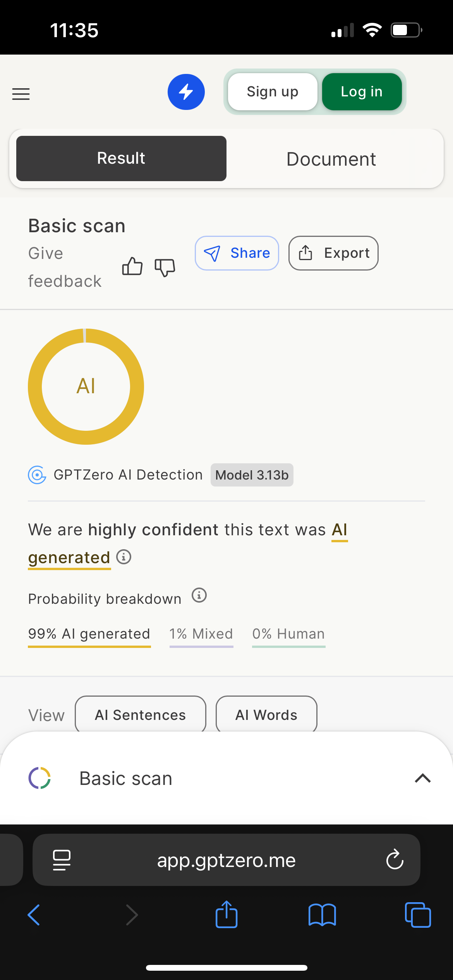This screenshot has height=980, width=453.
Task: Give thumbs down feedback
Action: click(165, 267)
